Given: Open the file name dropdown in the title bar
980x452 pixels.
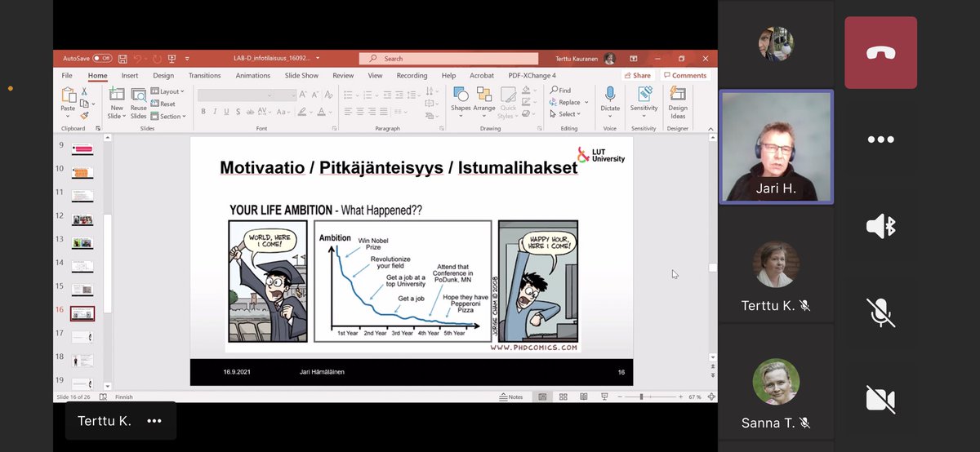Looking at the screenshot, I should coord(317,58).
